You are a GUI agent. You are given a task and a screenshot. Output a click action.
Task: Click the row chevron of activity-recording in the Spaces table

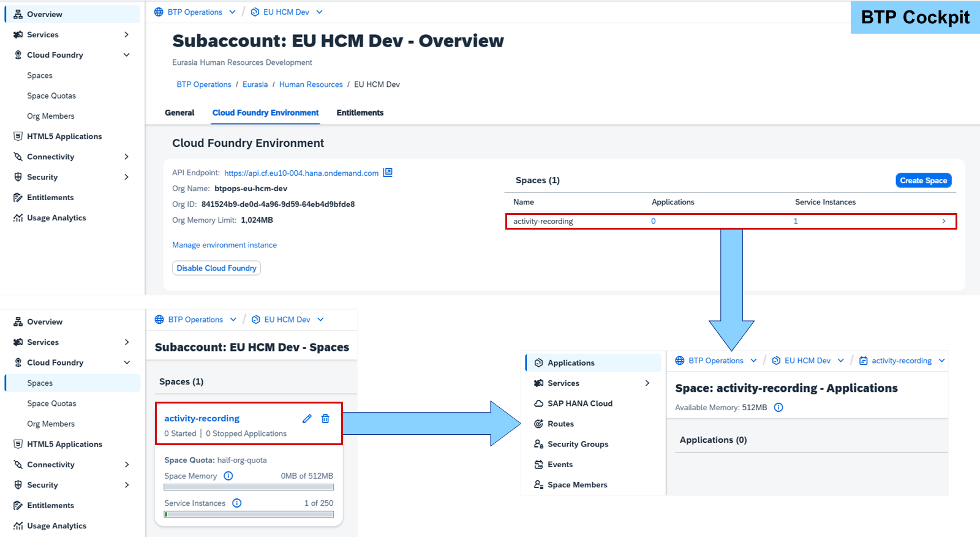tap(944, 221)
